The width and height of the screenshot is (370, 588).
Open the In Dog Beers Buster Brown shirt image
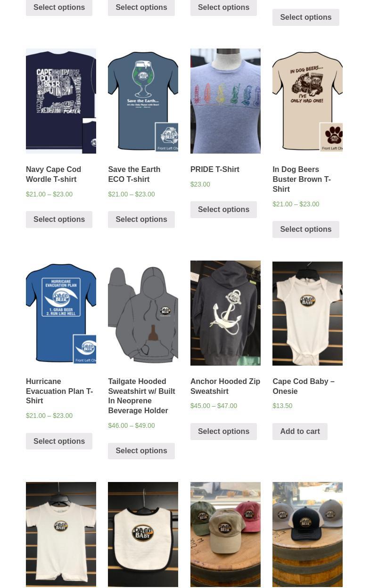click(307, 101)
